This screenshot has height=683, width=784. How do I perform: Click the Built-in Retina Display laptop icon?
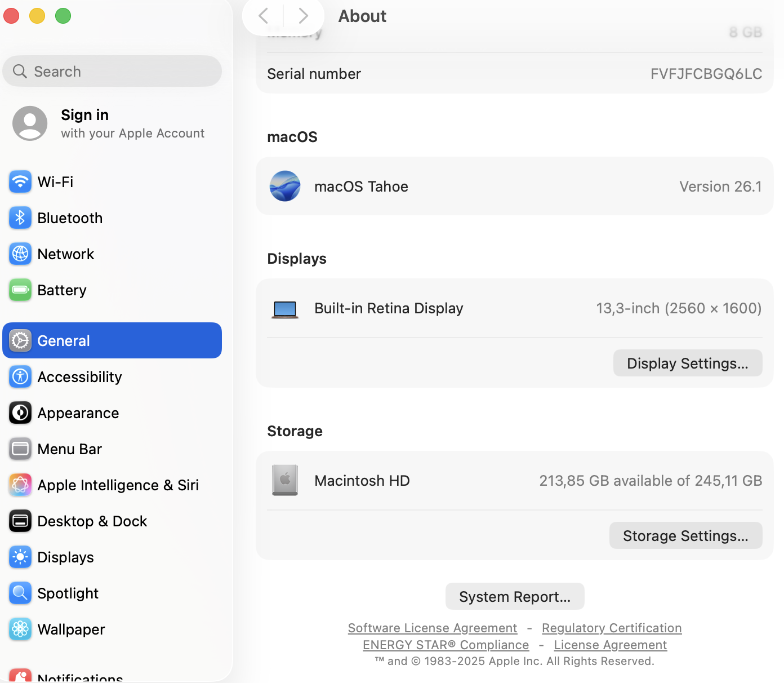285,309
